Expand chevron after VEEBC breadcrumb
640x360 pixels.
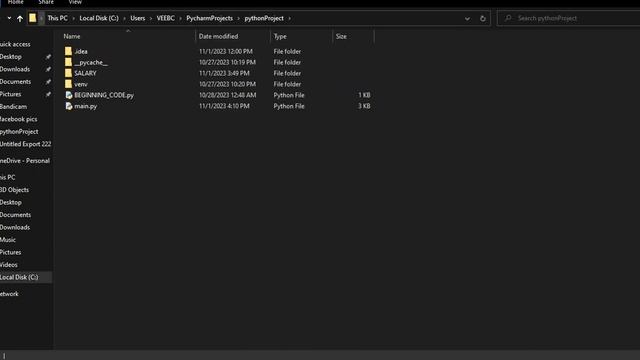coord(180,18)
